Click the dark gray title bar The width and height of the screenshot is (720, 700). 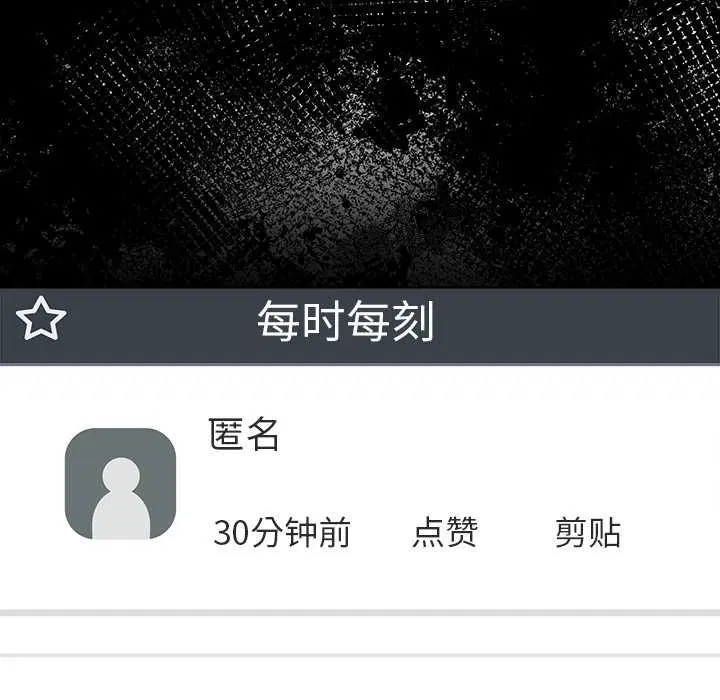click(x=360, y=327)
